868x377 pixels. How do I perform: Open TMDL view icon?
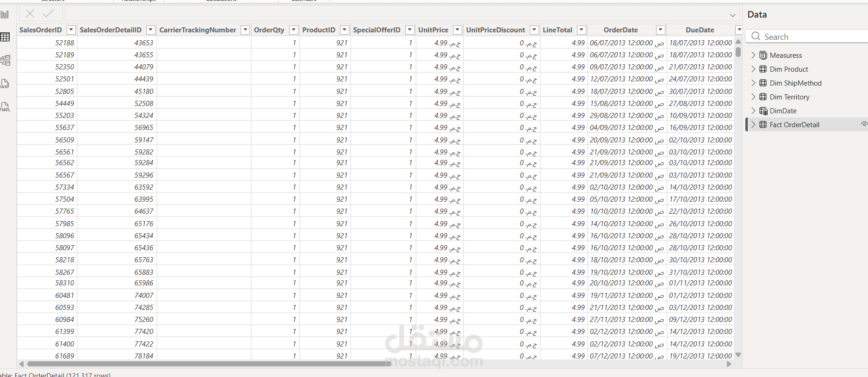click(5, 107)
